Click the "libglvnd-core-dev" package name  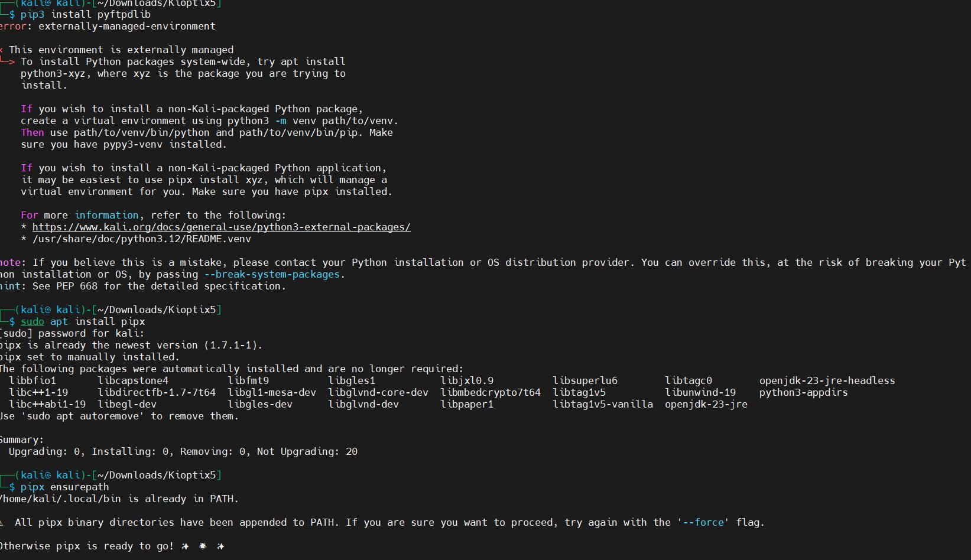click(378, 392)
